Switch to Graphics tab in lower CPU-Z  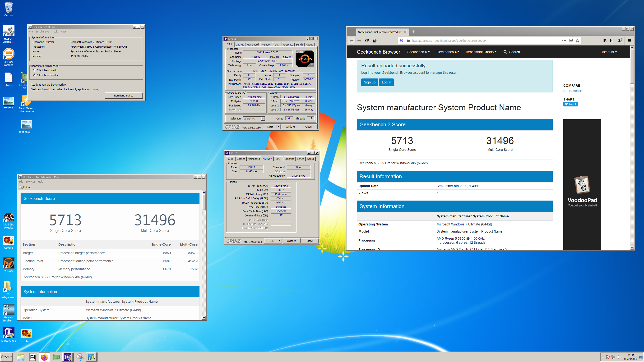click(x=289, y=159)
